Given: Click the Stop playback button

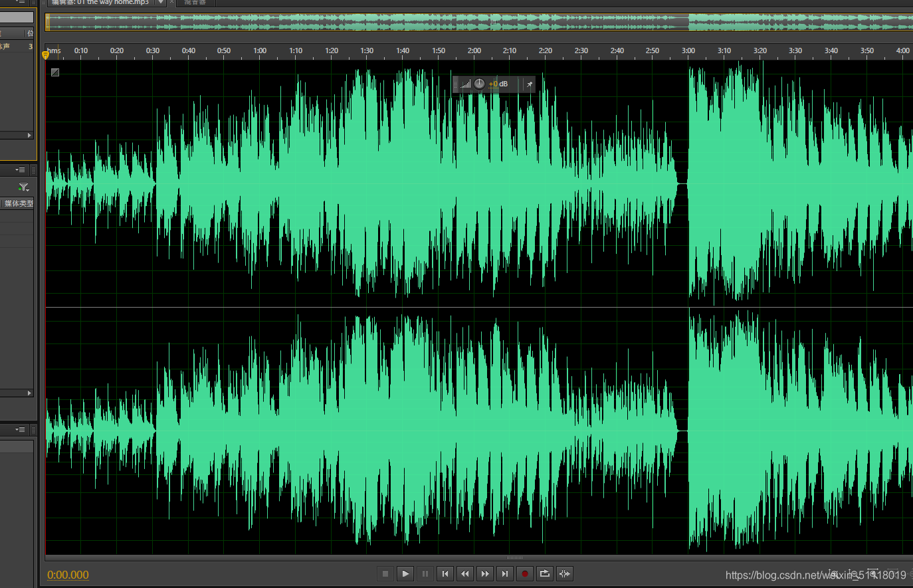Looking at the screenshot, I should point(385,573).
